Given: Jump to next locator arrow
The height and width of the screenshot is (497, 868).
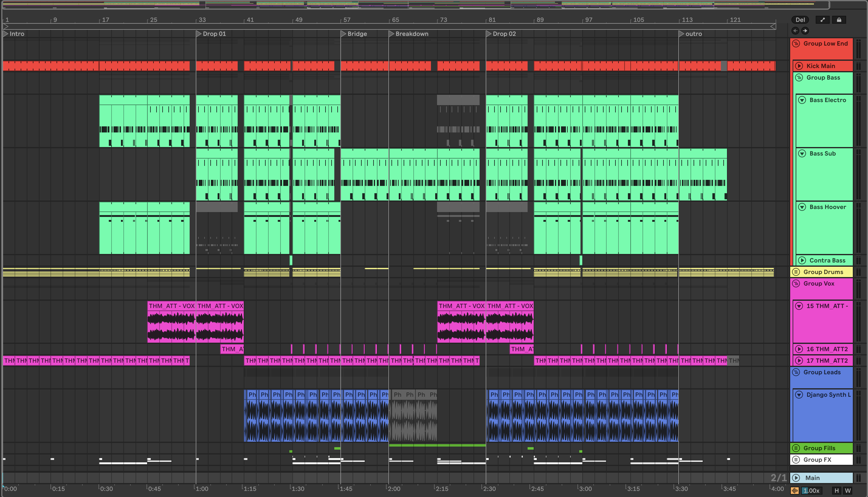Looking at the screenshot, I should [805, 31].
